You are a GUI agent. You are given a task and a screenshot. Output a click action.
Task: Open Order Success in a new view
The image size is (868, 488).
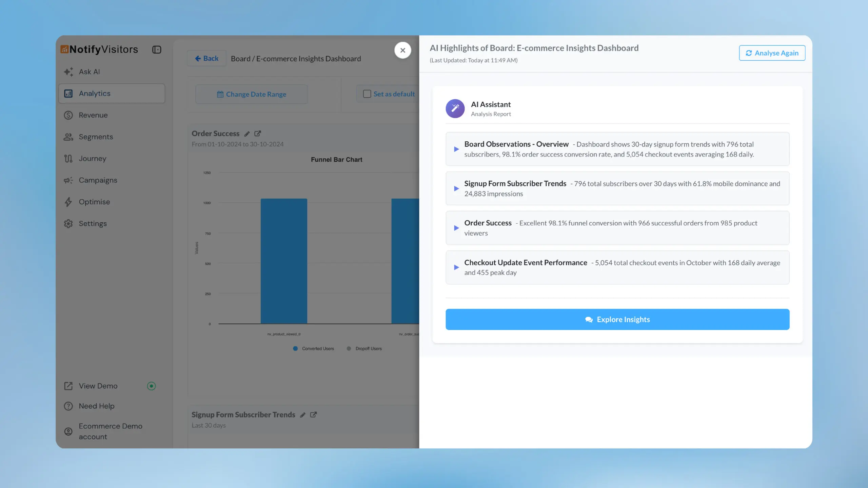tap(258, 134)
